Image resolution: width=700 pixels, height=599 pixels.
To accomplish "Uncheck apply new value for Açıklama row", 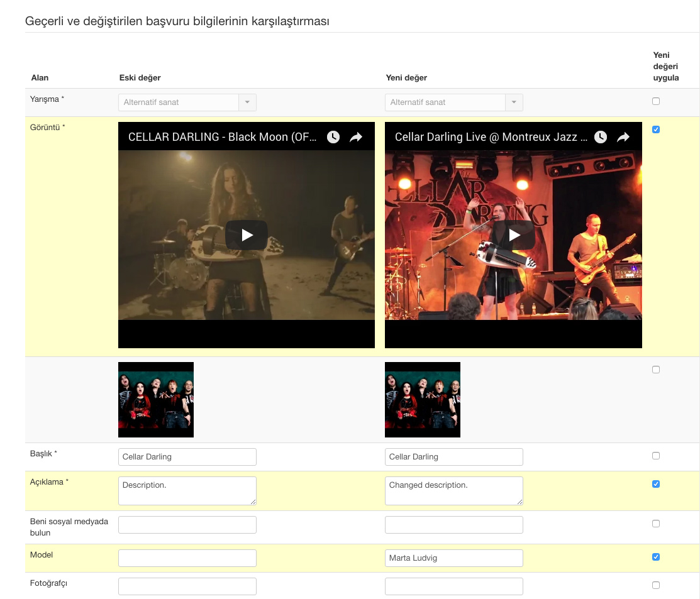I will [x=656, y=484].
